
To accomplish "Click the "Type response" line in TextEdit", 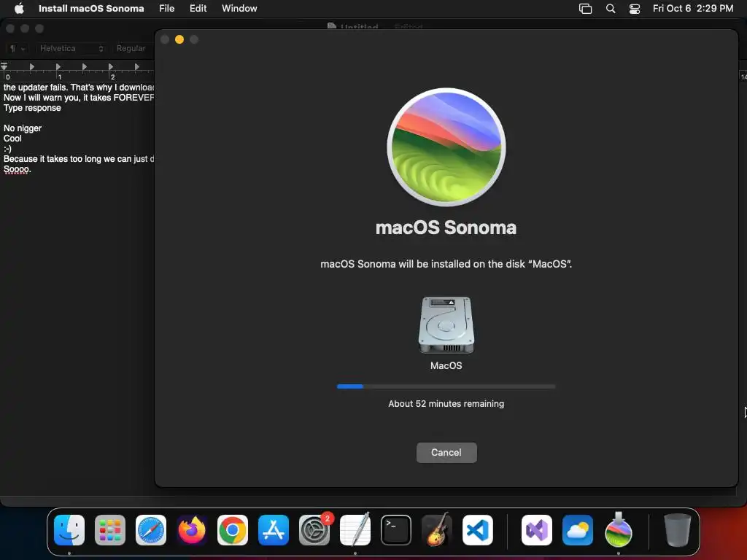I will (32, 108).
